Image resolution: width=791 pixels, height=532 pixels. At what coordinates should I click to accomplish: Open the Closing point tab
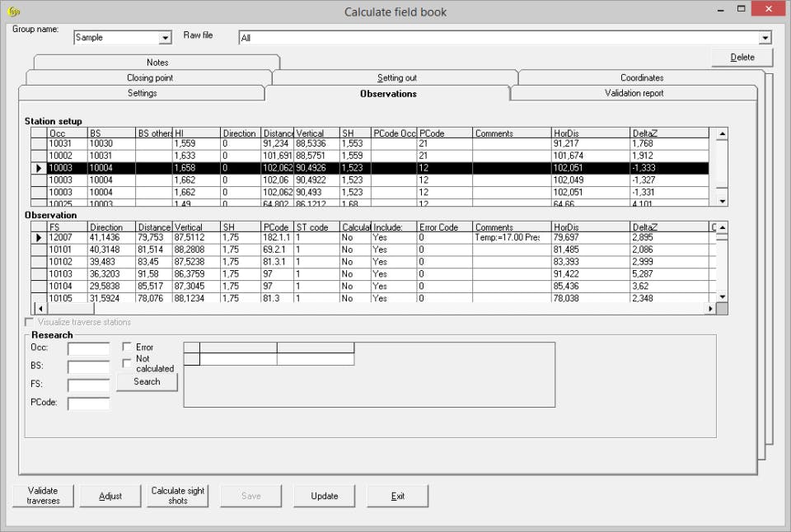149,77
